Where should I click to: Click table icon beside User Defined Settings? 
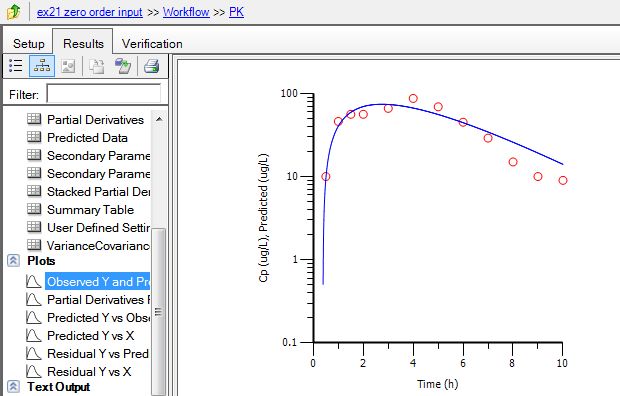[34, 227]
